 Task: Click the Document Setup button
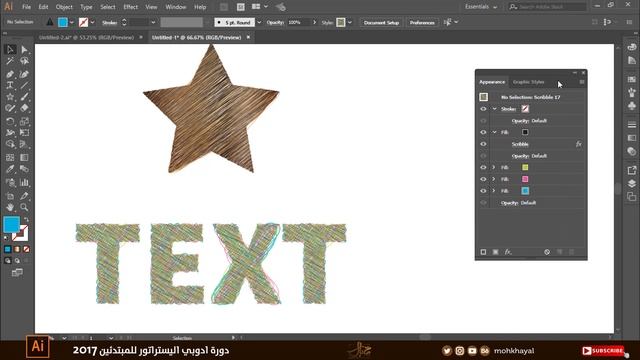point(381,22)
